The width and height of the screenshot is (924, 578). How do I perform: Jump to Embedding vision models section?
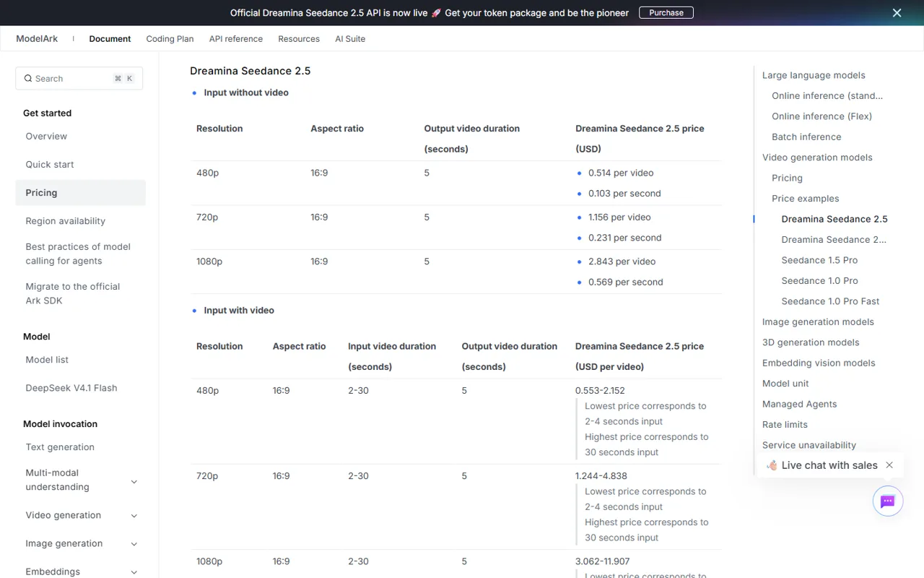tap(819, 363)
